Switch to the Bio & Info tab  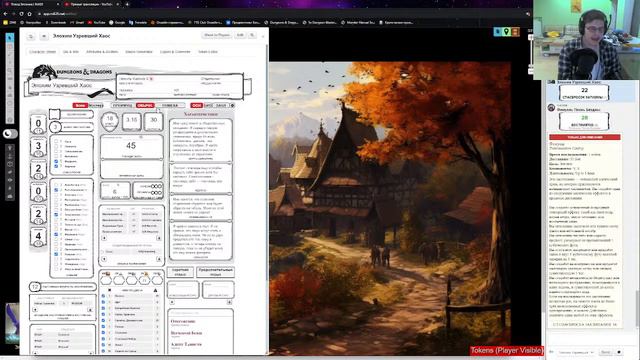(71, 52)
